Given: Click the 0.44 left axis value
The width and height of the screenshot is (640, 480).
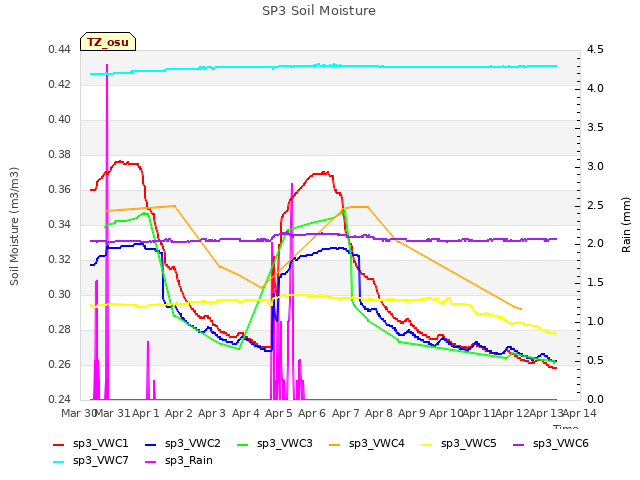Looking at the screenshot, I should [x=60, y=50].
